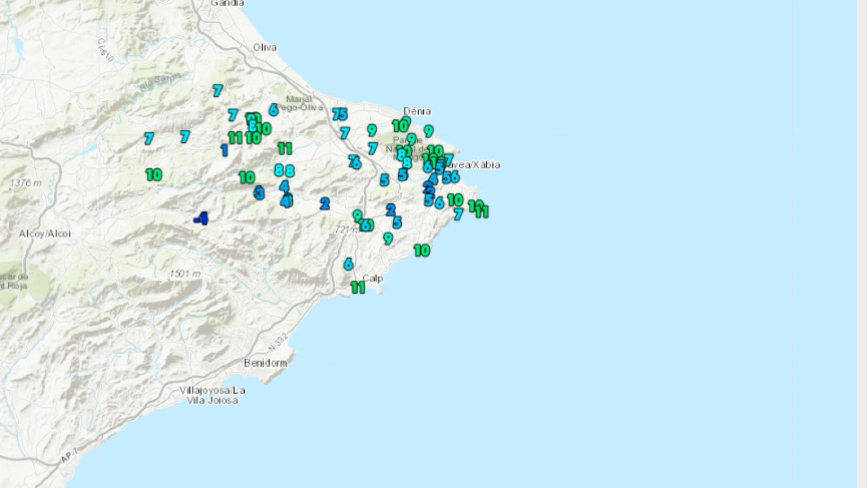Click the overlapping 75 markers west of Dénia
This screenshot has width=868, height=488.
tap(340, 115)
